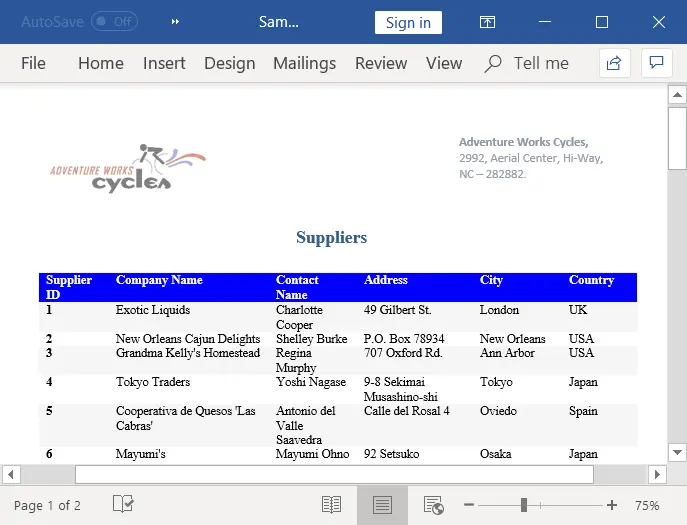This screenshot has height=525, width=687.
Task: Click the Spain country cell
Action: coord(583,411)
